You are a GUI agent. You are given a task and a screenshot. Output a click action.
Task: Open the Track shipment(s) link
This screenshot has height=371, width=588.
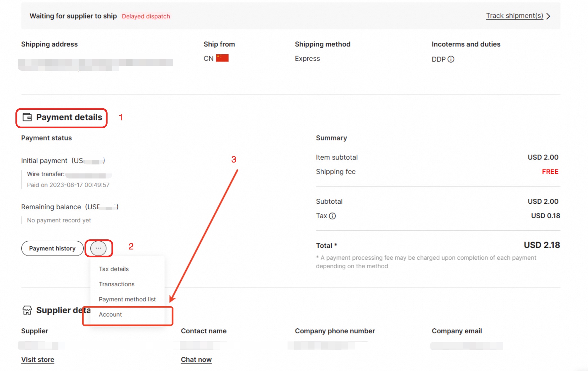click(x=514, y=16)
